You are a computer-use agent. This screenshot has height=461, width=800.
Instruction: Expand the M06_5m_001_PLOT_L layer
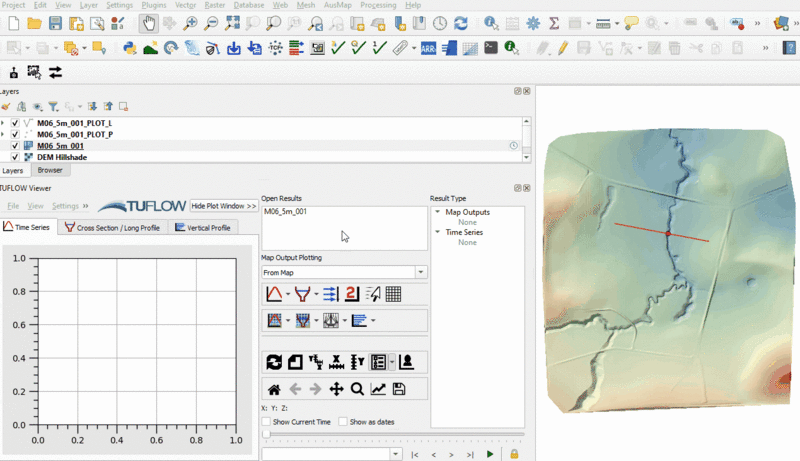click(x=3, y=123)
